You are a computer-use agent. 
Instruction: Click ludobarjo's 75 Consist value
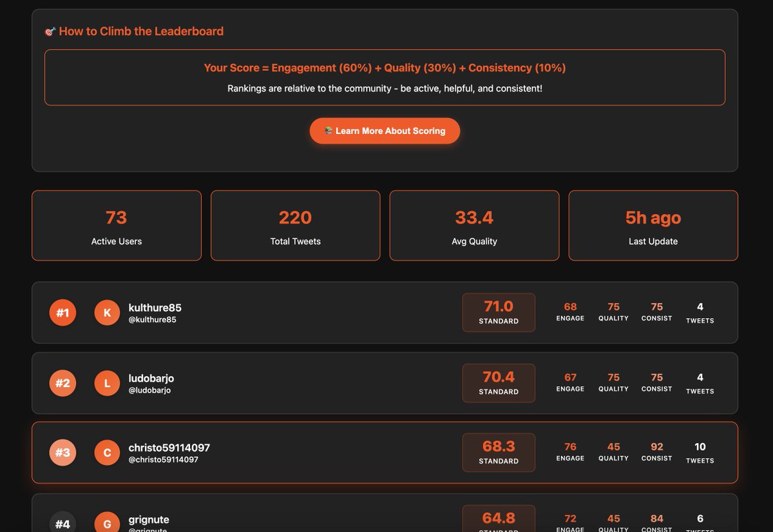pyautogui.click(x=656, y=377)
